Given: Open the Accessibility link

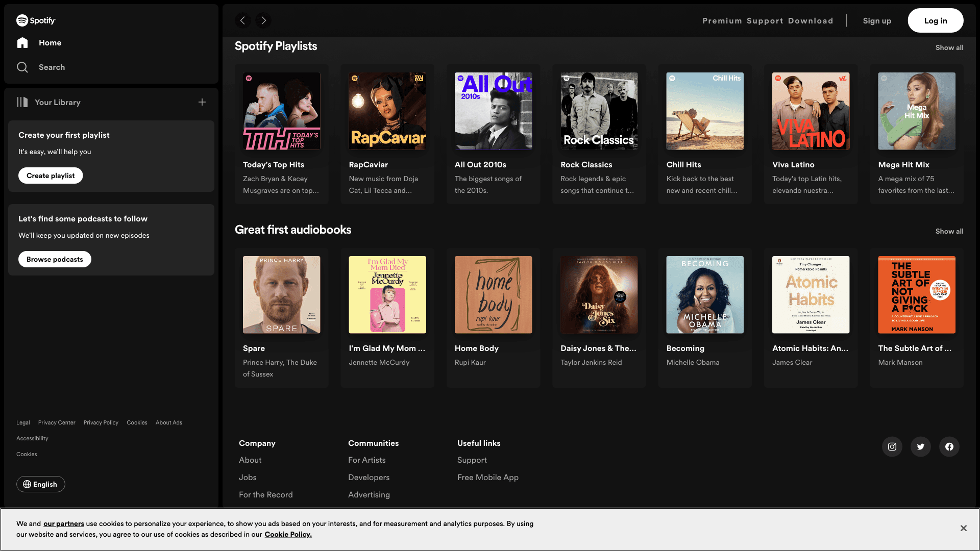Looking at the screenshot, I should 32,438.
